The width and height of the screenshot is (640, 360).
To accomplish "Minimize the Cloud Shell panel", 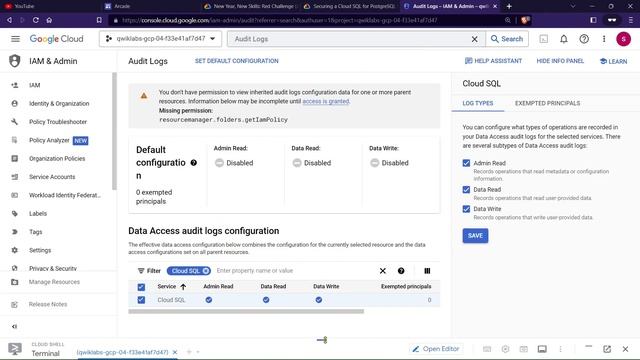I will click(588, 347).
